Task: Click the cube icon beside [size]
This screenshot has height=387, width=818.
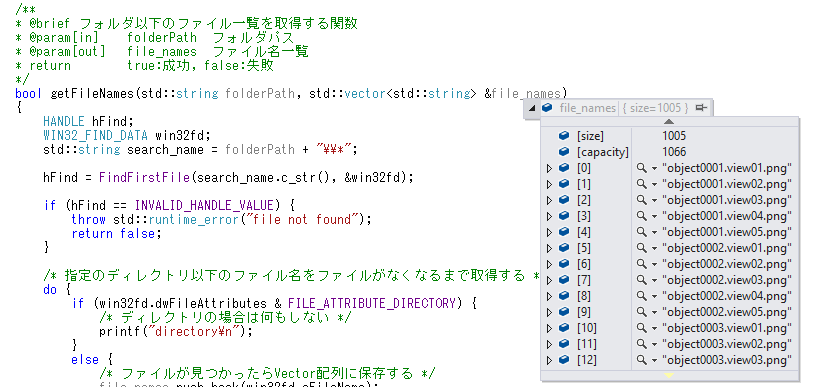Action: pyautogui.click(x=563, y=136)
